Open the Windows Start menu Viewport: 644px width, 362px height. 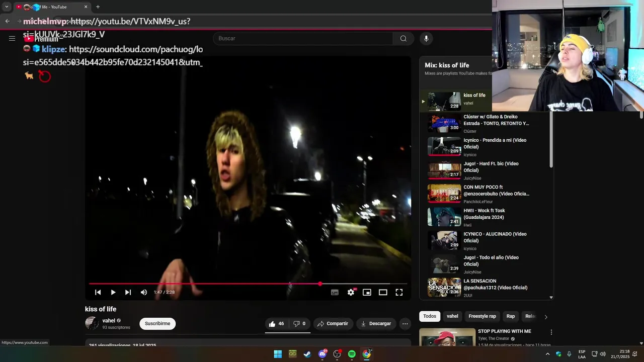pyautogui.click(x=278, y=354)
